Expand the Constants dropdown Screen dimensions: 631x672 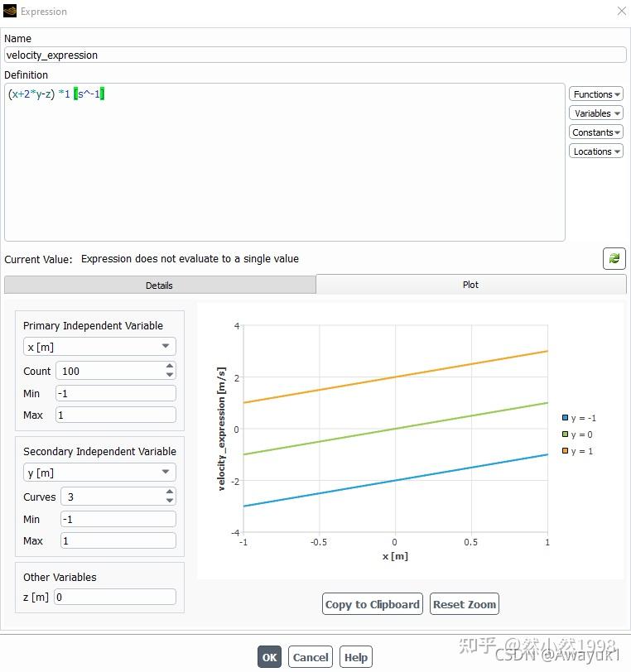click(x=596, y=132)
